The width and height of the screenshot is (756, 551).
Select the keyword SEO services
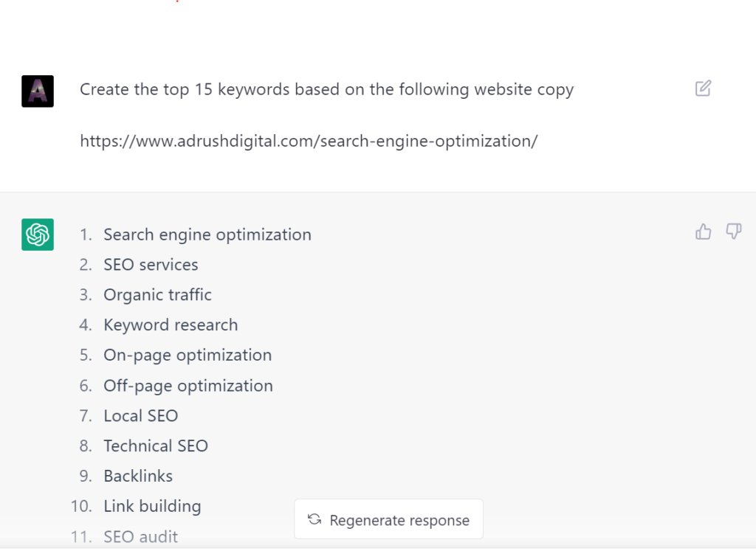[x=151, y=265]
